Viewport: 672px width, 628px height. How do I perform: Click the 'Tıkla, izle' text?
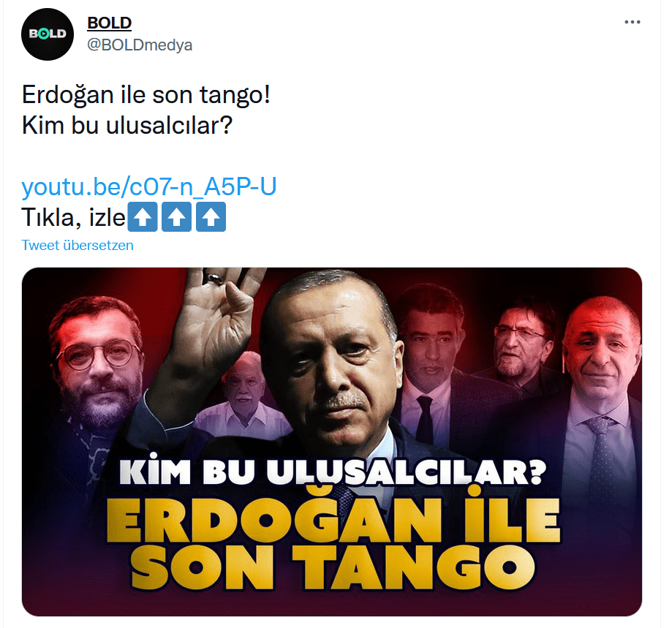click(x=73, y=217)
